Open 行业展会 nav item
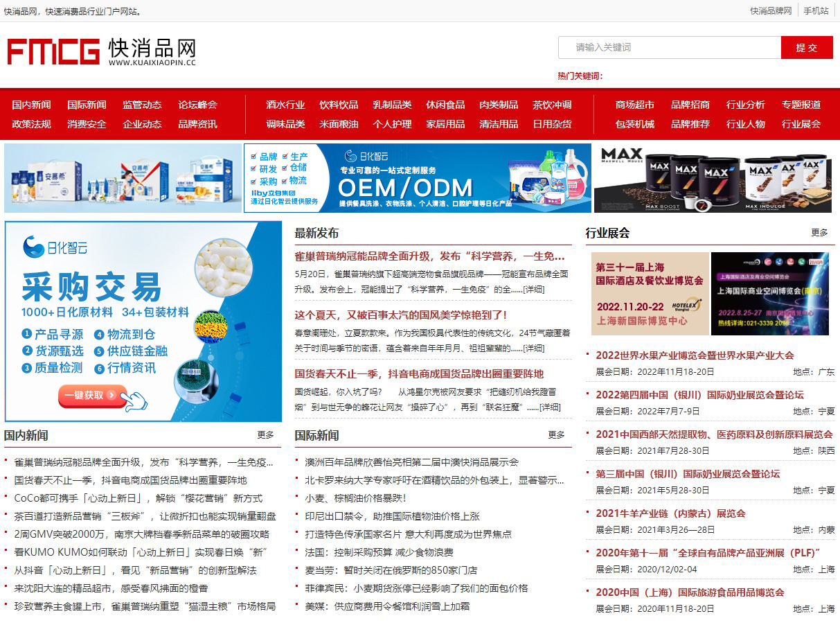The width and height of the screenshot is (840, 625). tap(801, 124)
